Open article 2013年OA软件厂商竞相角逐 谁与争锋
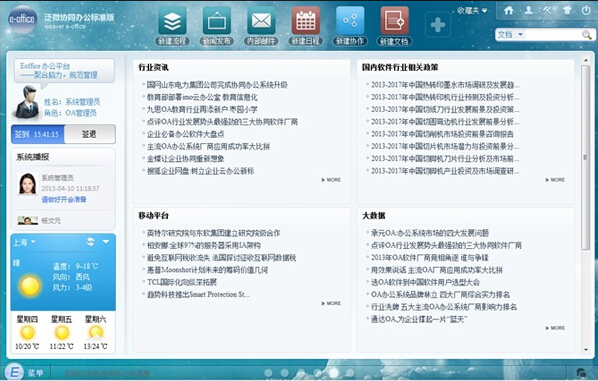Image resolution: width=598 pixels, height=381 pixels. pyautogui.click(x=429, y=257)
